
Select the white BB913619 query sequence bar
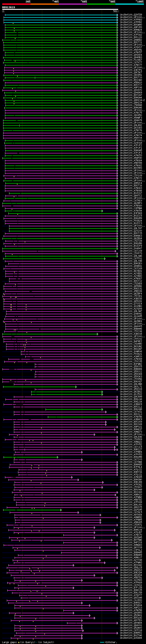click(x=60, y=10)
